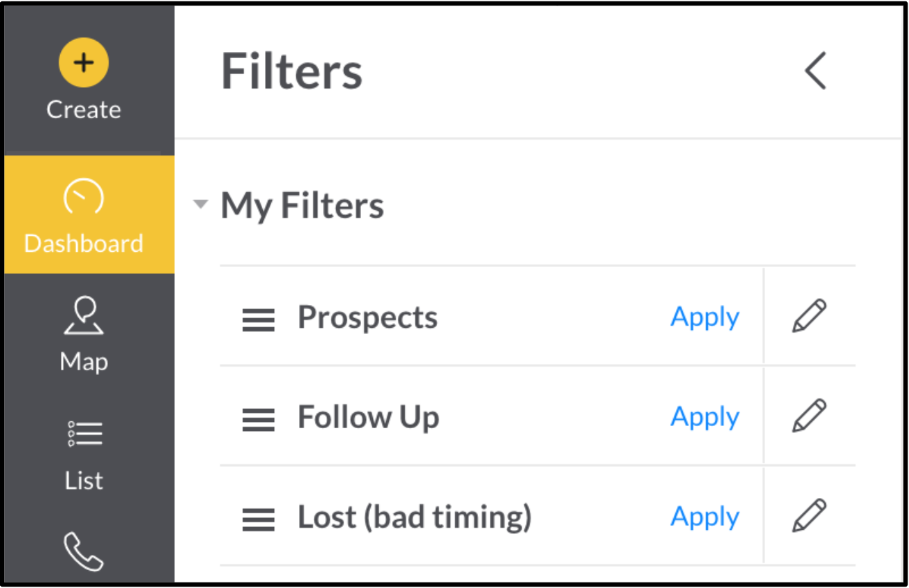909x588 pixels.
Task: Click the Lost (bad timing) filter name
Action: pos(414,517)
